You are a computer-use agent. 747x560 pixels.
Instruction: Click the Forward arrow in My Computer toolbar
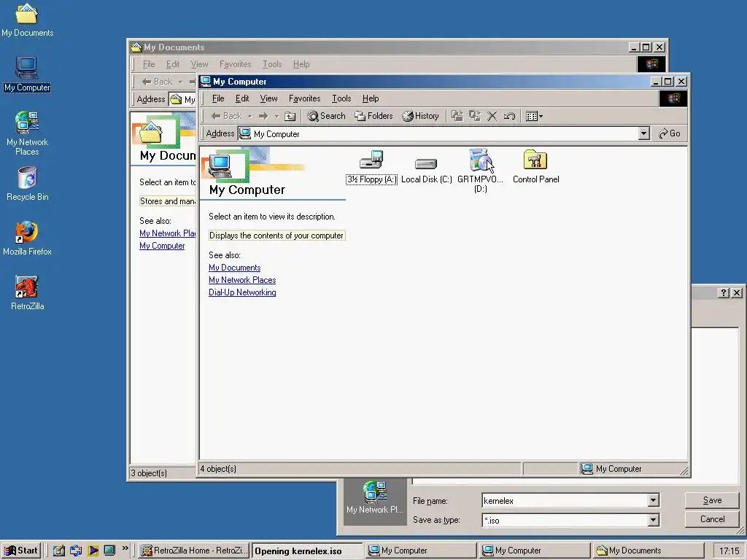(263, 116)
